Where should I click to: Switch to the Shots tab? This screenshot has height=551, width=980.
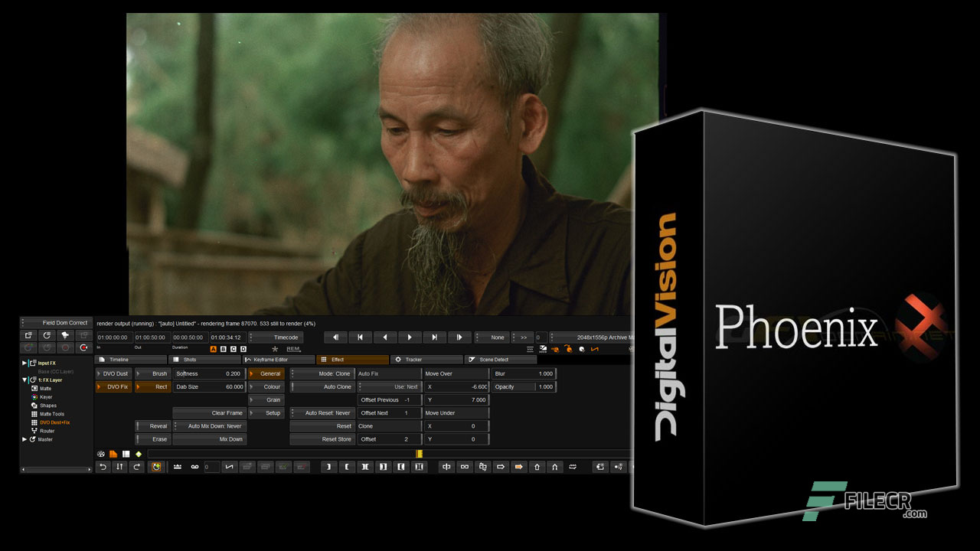204,360
